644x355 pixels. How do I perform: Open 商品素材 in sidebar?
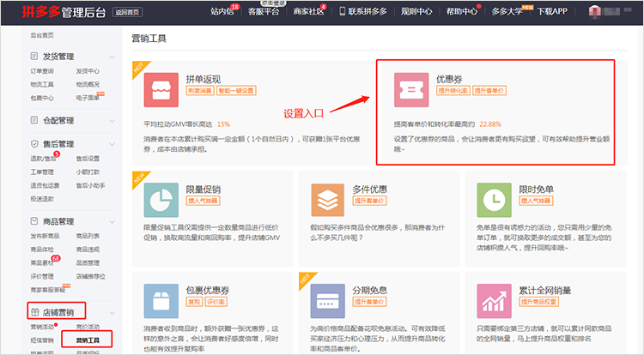(x=42, y=262)
